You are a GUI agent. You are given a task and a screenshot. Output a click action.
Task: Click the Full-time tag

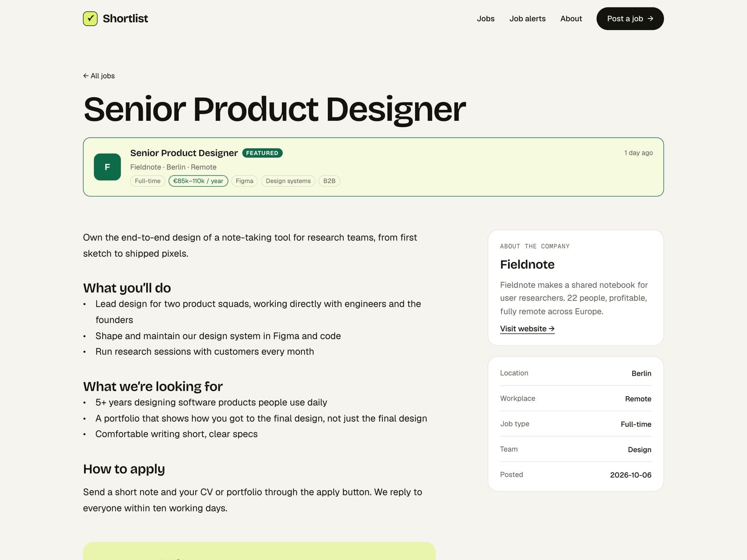coord(148,181)
